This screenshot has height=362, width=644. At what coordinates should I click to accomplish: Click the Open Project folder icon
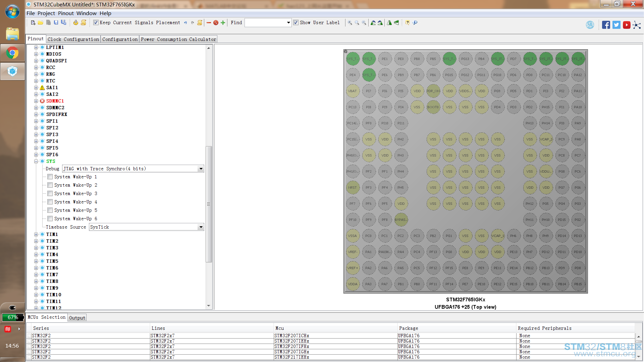click(x=41, y=22)
